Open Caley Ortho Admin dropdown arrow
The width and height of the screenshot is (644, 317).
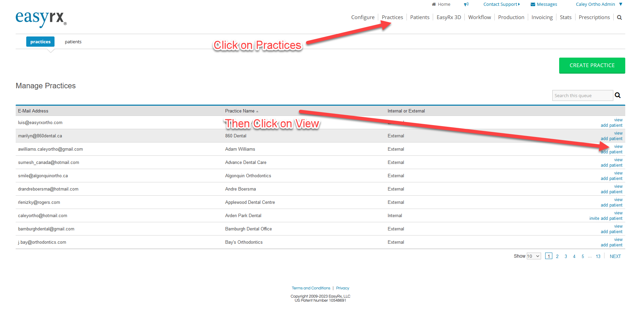621,4
